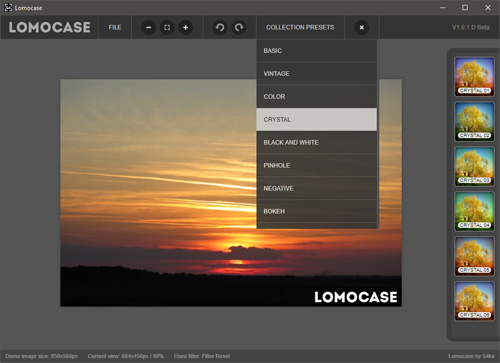Click the round X filter reset button
500x363 pixels.
click(x=362, y=27)
